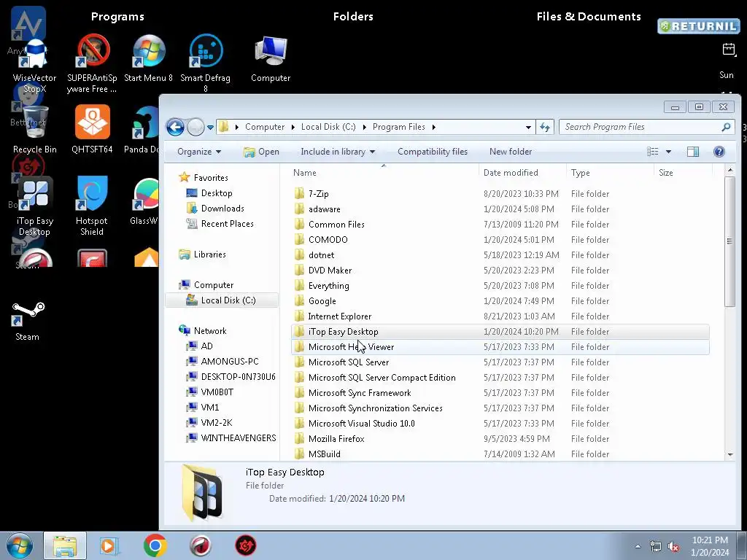Click Compatibility files button

(433, 152)
